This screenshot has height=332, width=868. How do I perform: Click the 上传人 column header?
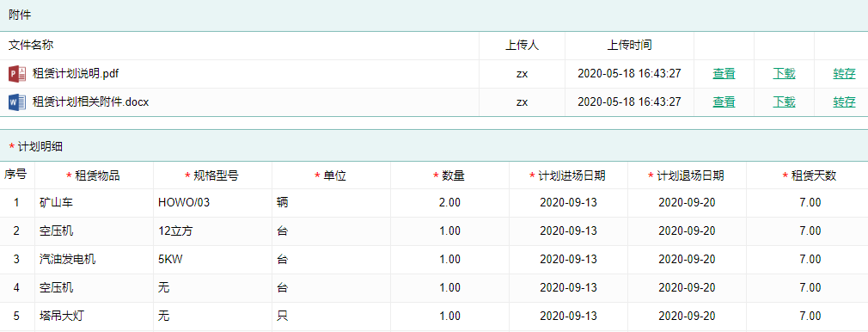pyautogui.click(x=522, y=46)
